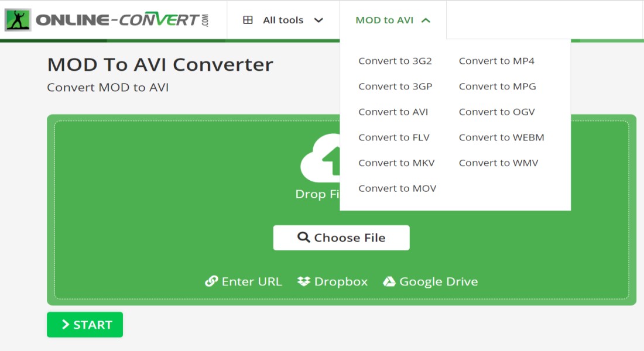Select Convert to MOV
The image size is (644, 351).
[x=397, y=188]
